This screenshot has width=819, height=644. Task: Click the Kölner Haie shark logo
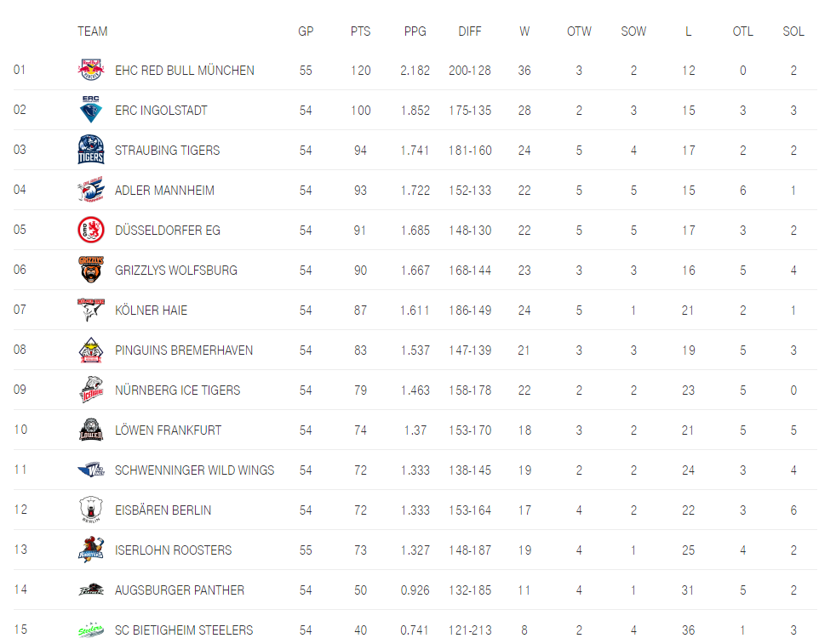[x=90, y=311]
